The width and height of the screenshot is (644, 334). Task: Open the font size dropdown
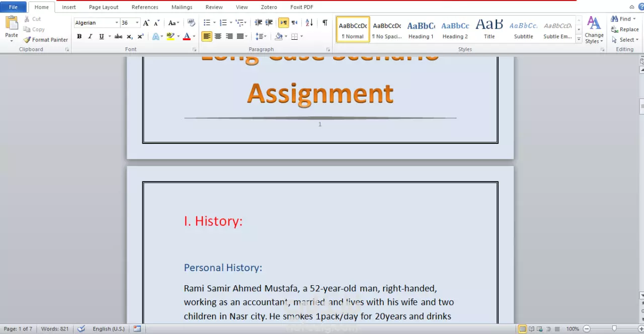pos(137,23)
